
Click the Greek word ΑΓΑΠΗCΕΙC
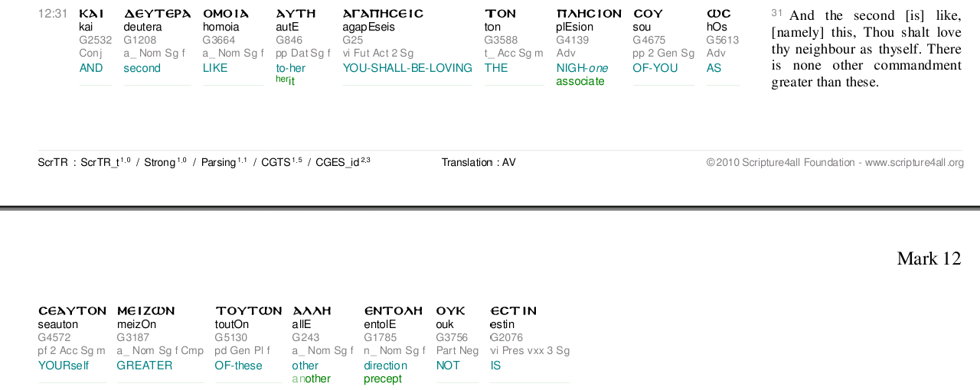[382, 13]
